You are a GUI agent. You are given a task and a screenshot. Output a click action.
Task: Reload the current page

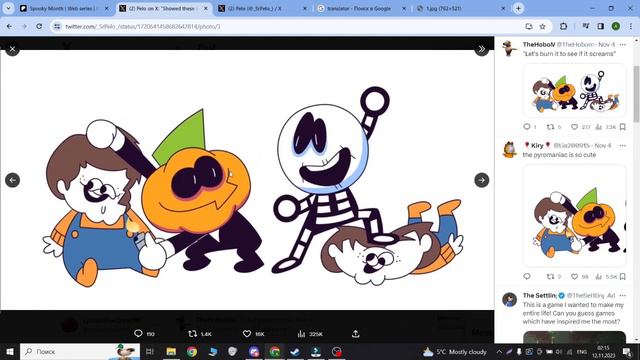click(39, 26)
